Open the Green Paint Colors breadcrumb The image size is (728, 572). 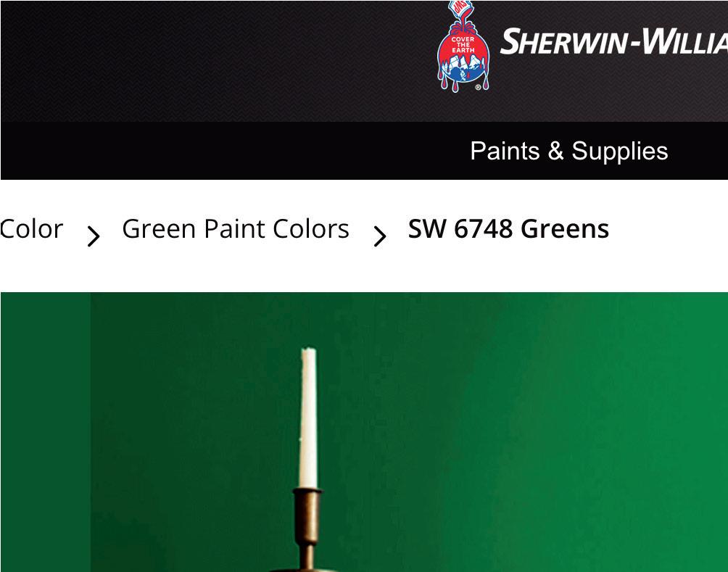pyautogui.click(x=236, y=228)
